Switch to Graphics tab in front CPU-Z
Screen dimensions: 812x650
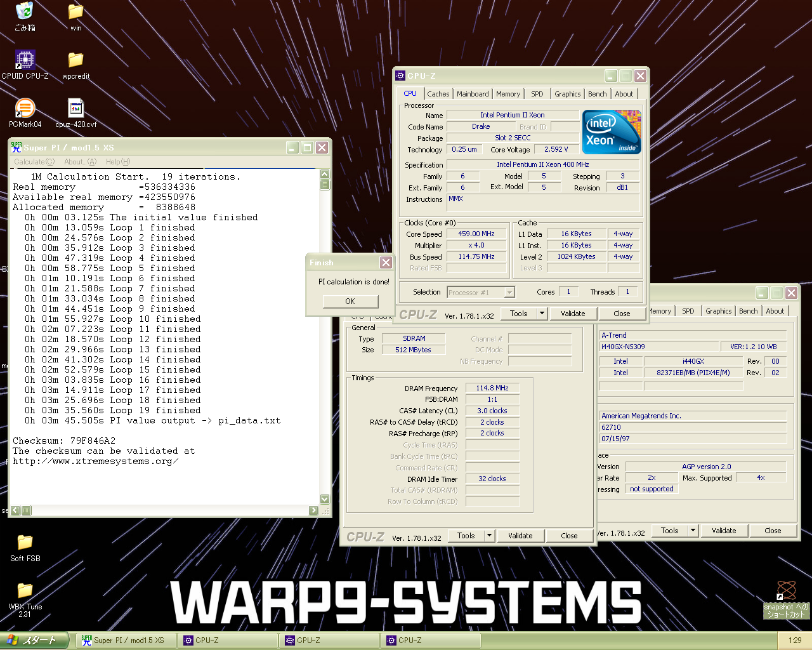click(x=567, y=94)
